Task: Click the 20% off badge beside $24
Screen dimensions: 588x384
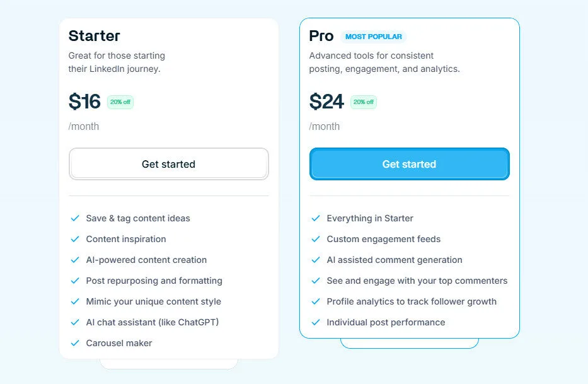Action: (363, 102)
